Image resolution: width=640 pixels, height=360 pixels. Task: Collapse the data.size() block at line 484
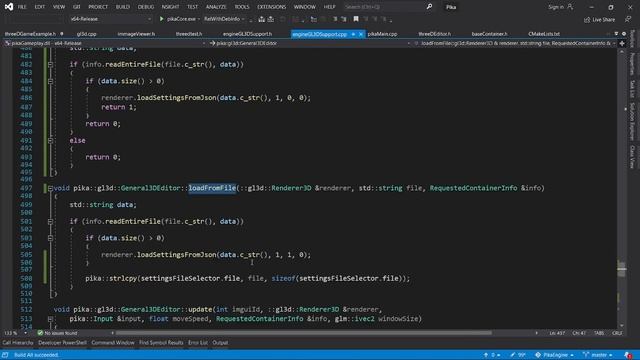(x=50, y=81)
